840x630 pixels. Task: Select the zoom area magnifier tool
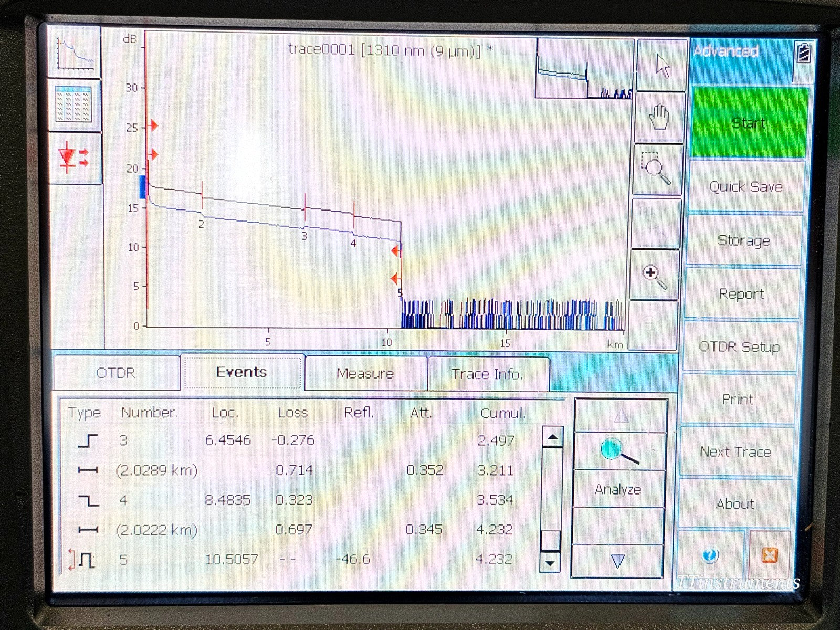pyautogui.click(x=656, y=169)
